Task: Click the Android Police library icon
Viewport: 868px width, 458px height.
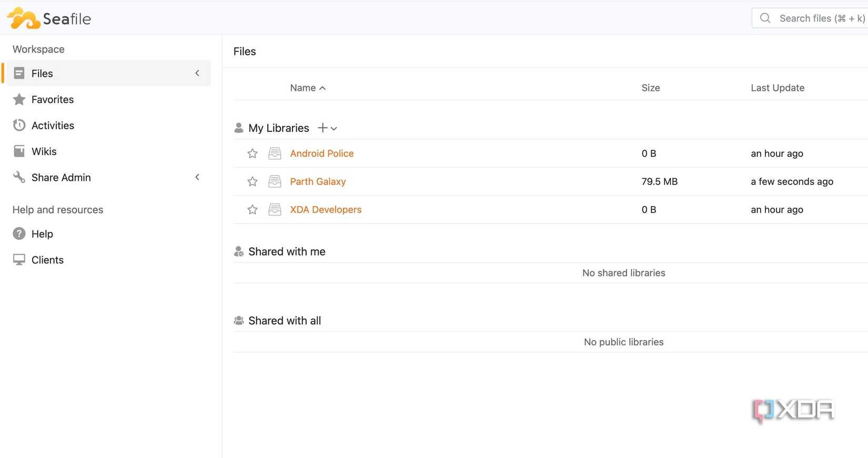Action: point(275,154)
